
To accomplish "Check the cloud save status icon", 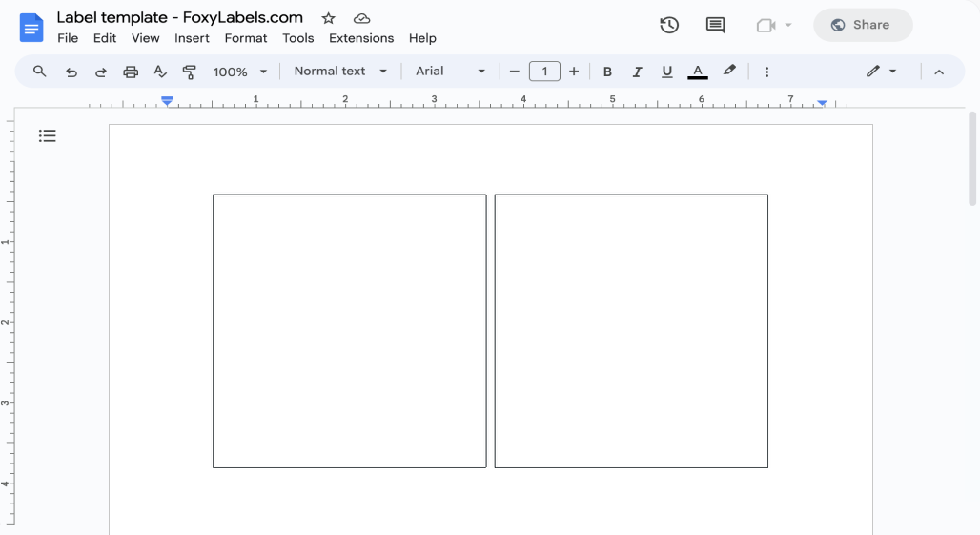I will [361, 18].
